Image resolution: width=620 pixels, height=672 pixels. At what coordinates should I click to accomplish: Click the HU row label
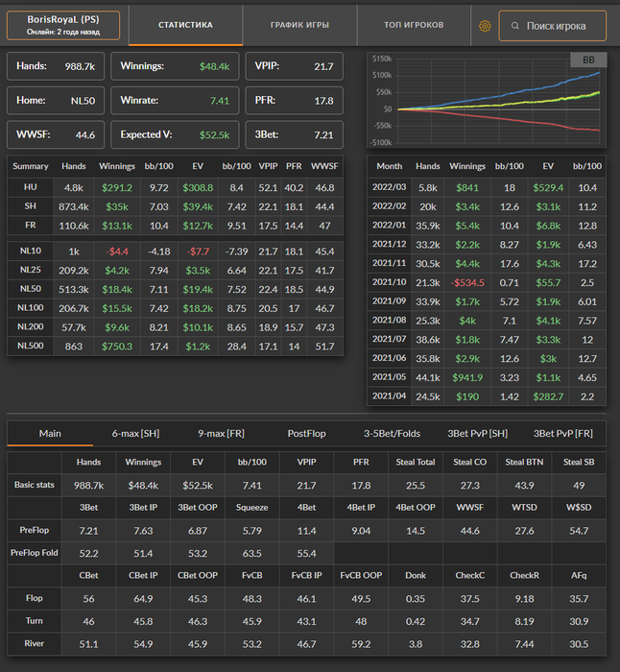31,187
